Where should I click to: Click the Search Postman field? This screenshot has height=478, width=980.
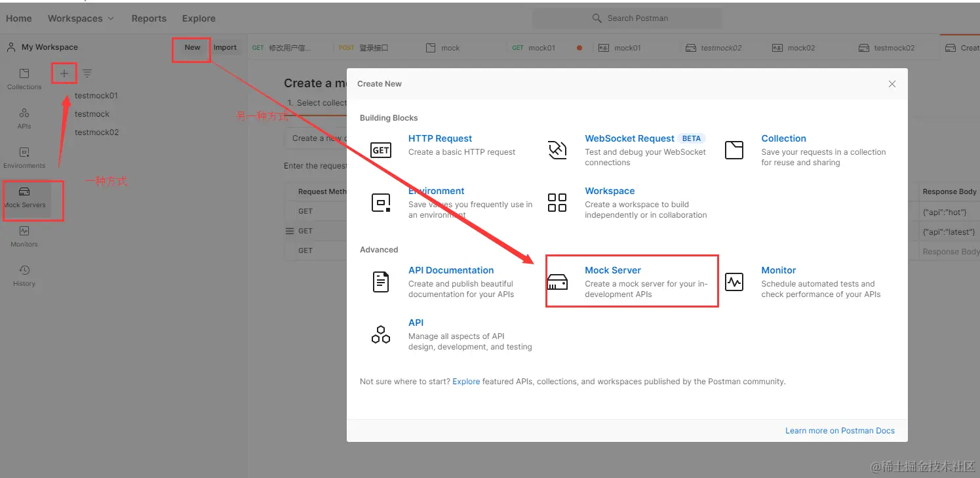627,18
